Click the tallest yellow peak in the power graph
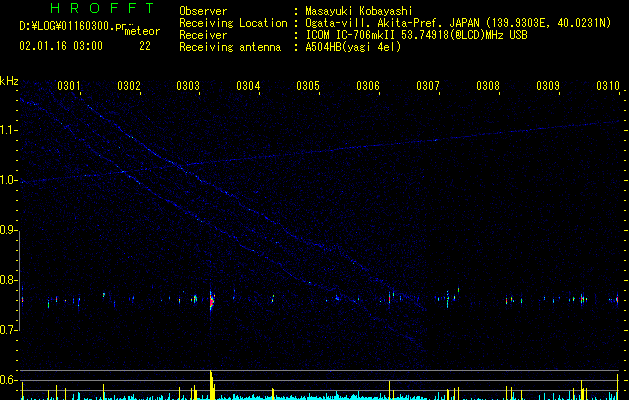Screen dimensions: 629x400 pos(211,384)
